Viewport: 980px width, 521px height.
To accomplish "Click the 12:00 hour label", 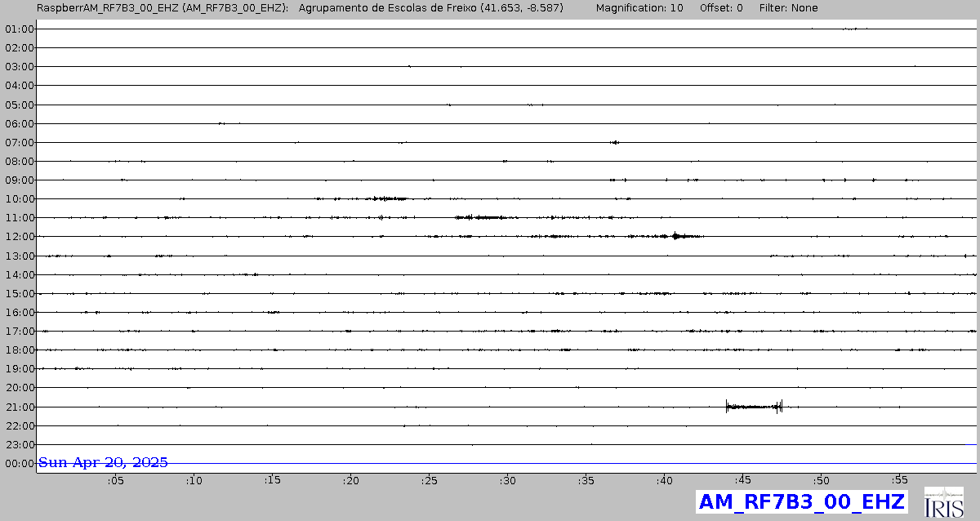I will 20,237.
